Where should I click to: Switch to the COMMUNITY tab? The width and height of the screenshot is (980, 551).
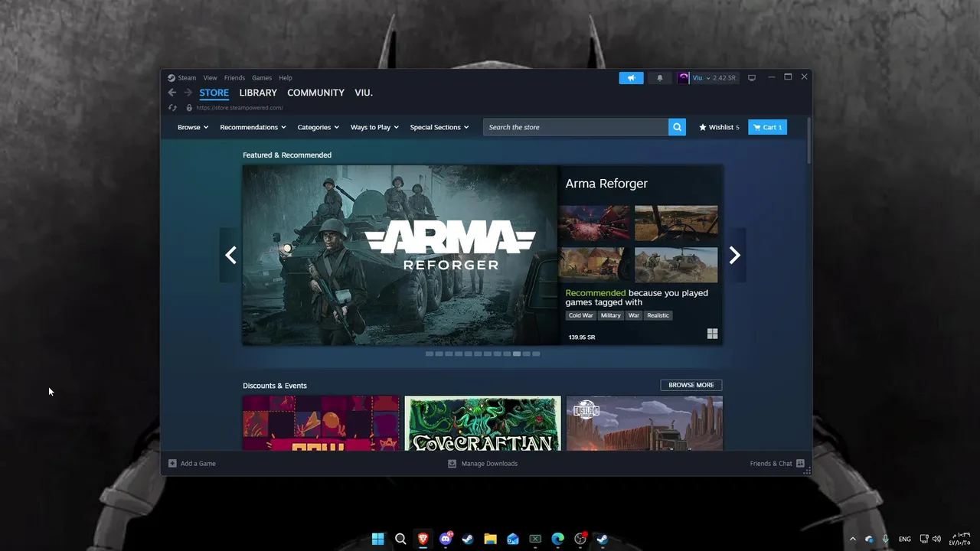[315, 93]
